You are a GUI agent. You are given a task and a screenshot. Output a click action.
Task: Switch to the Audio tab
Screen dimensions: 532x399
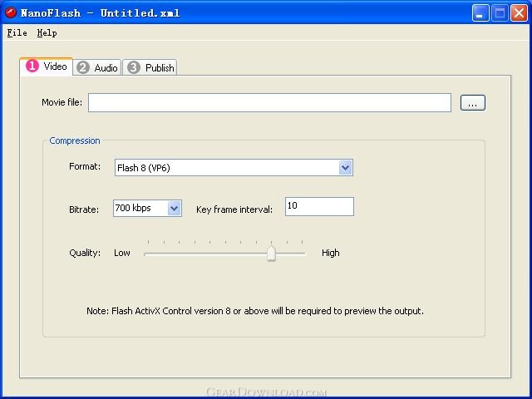coord(106,67)
